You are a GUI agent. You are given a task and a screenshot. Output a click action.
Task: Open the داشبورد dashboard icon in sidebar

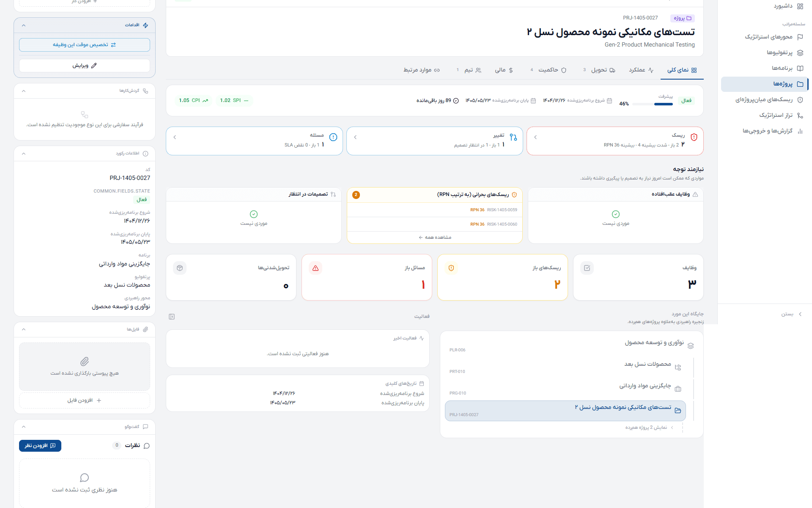click(800, 6)
